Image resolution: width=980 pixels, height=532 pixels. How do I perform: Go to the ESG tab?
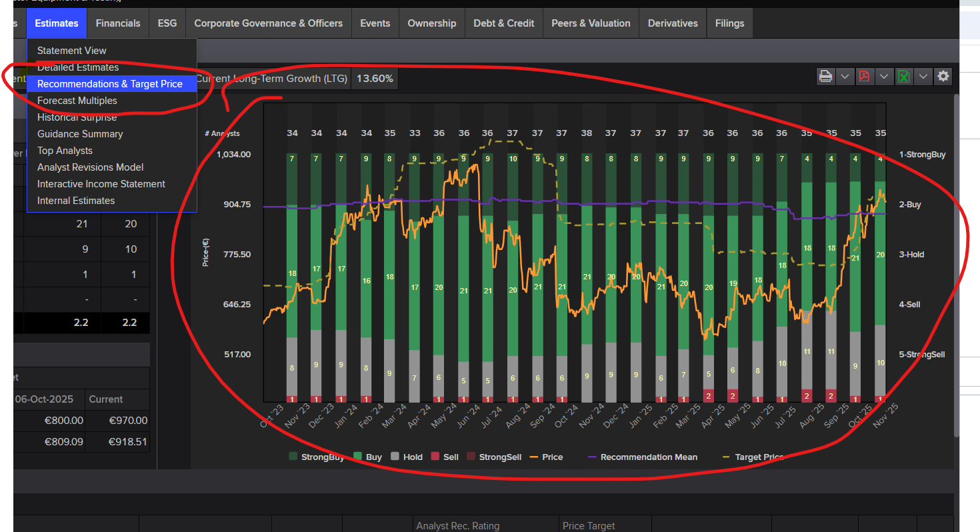pos(167,23)
